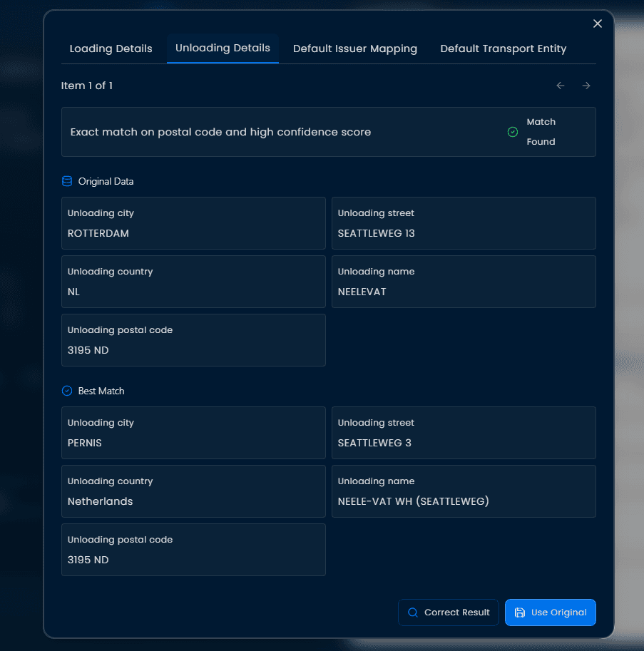Click the NL unloading country field
The image size is (644, 651).
pyautogui.click(x=193, y=282)
